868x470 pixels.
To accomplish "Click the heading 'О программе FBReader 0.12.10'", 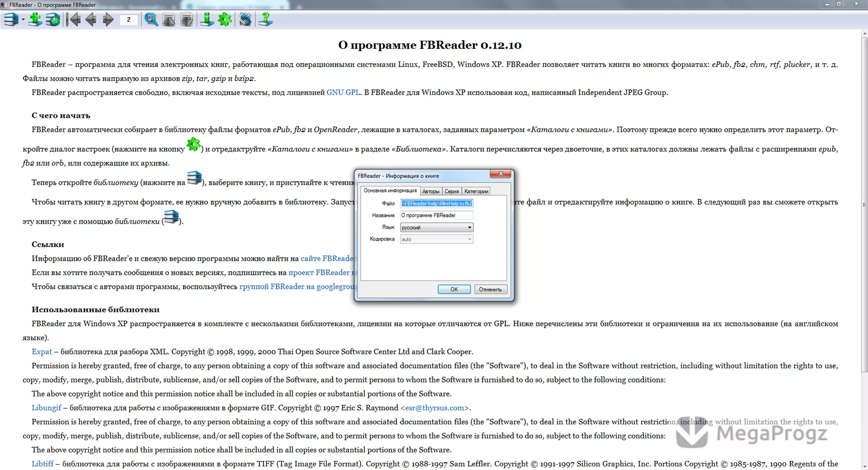I will (430, 45).
